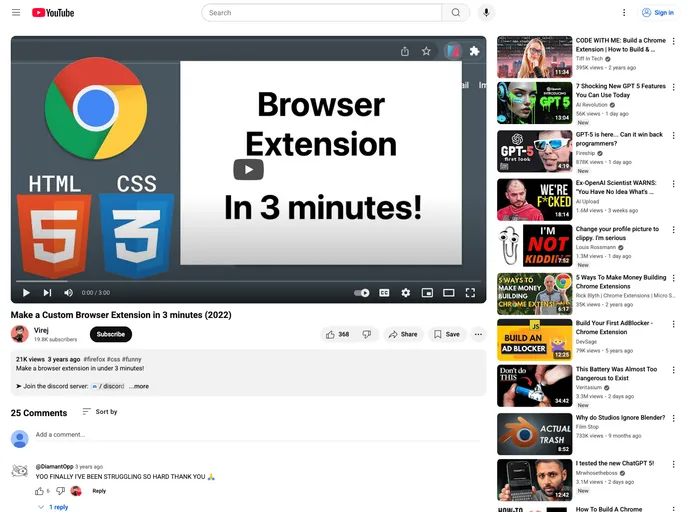Toggle closed captions (CC)
Screen dimensions: 688x512
(384, 293)
